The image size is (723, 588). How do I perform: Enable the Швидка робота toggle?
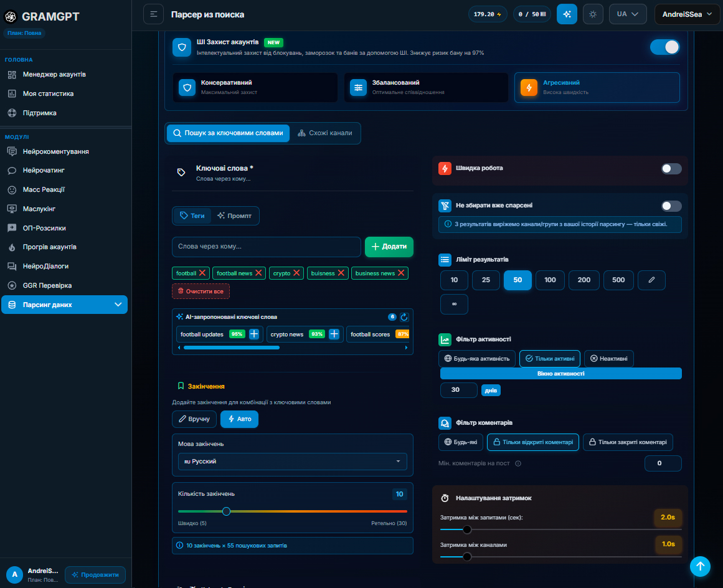671,169
